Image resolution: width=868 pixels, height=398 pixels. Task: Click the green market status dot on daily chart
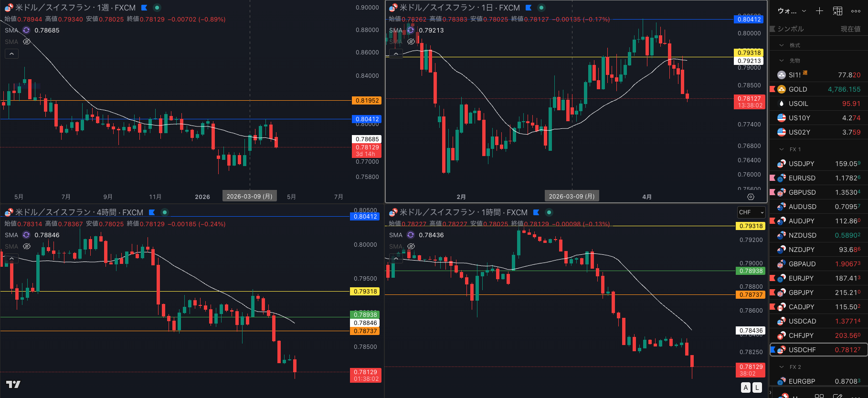pyautogui.click(x=541, y=8)
